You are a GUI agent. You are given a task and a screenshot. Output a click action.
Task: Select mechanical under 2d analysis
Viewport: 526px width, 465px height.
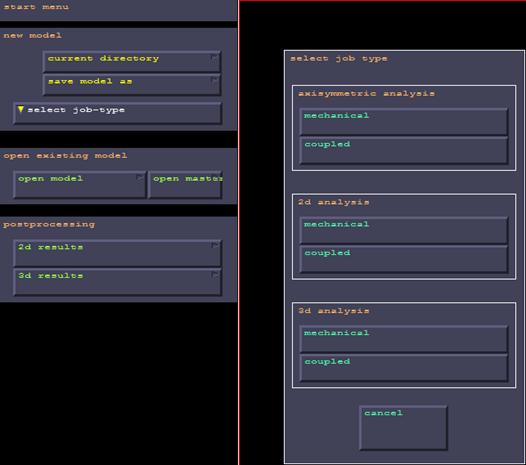click(404, 230)
